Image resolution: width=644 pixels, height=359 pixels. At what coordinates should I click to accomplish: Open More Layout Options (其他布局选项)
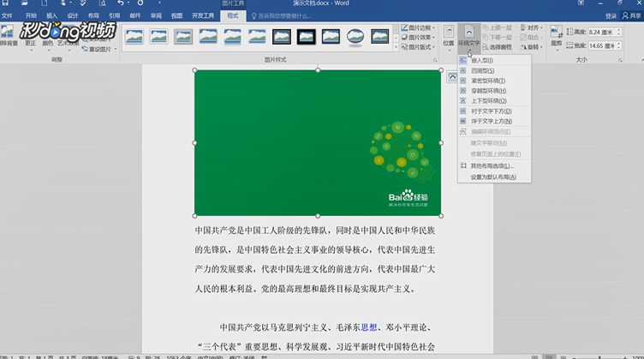[494, 166]
